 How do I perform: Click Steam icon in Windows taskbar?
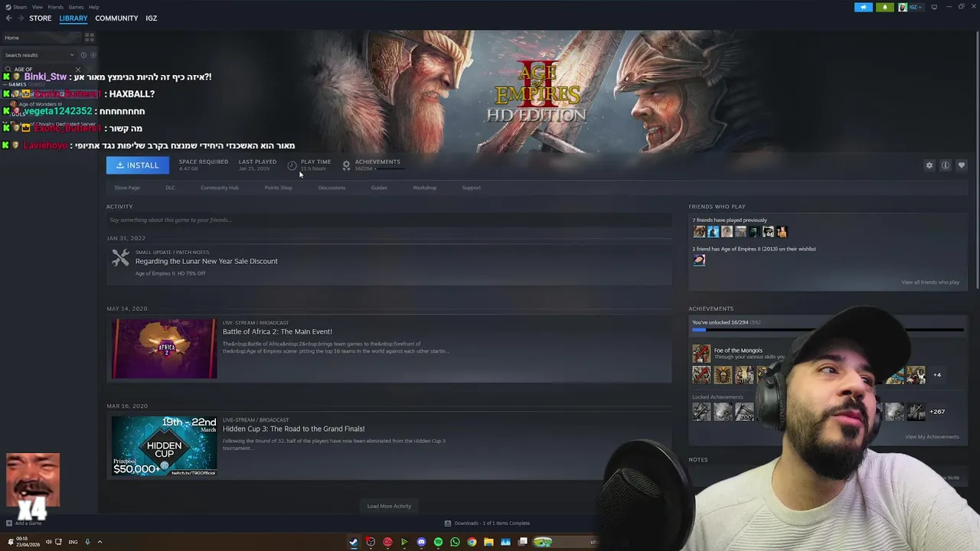click(x=354, y=542)
